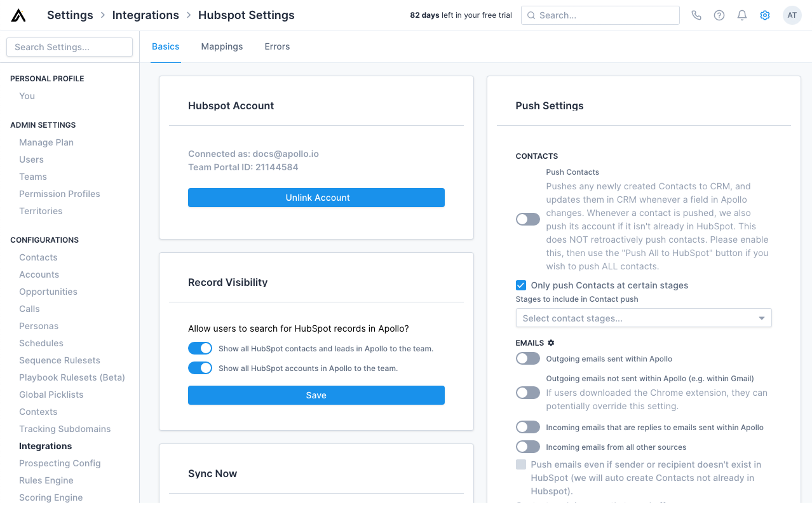Save the Record Visibility settings
Viewport: 812px width, 507px height.
pyautogui.click(x=316, y=395)
